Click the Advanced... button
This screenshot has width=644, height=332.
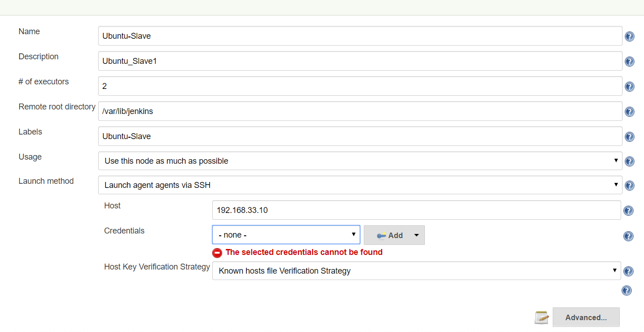[x=586, y=317]
